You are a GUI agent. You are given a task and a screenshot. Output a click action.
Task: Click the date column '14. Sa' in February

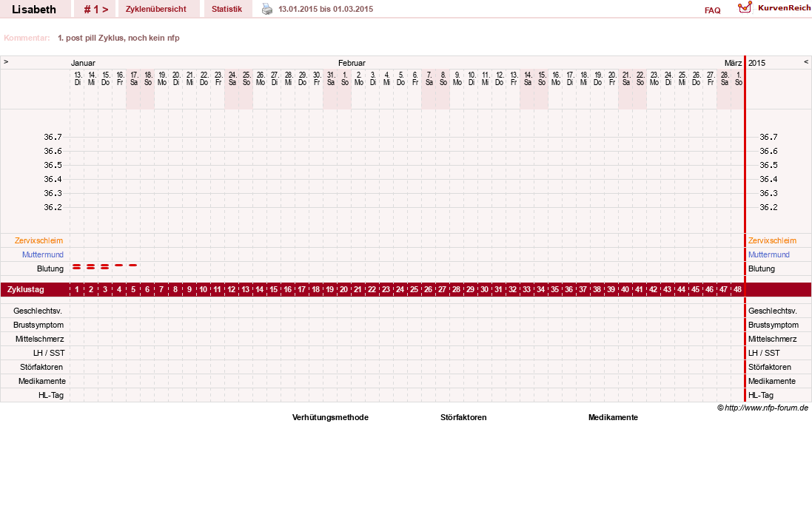point(528,78)
